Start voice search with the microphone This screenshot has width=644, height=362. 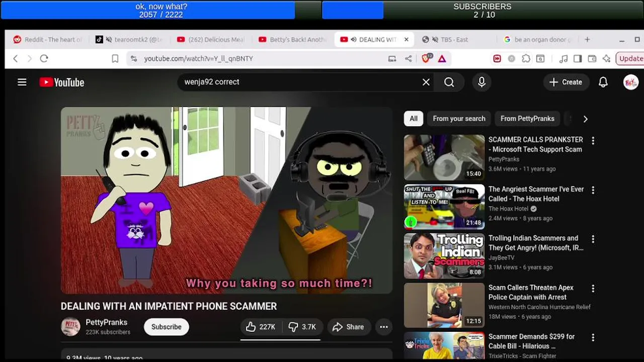[x=481, y=82]
